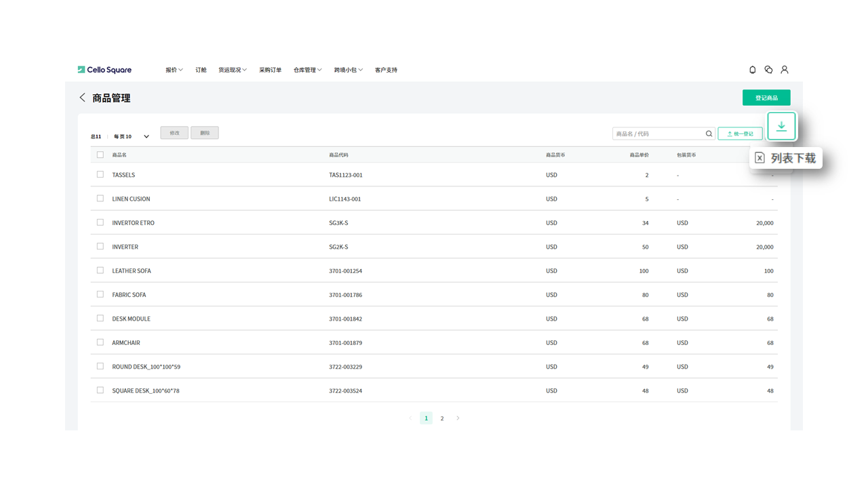Click the search magnifier icon
This screenshot has width=868, height=488.
point(709,134)
